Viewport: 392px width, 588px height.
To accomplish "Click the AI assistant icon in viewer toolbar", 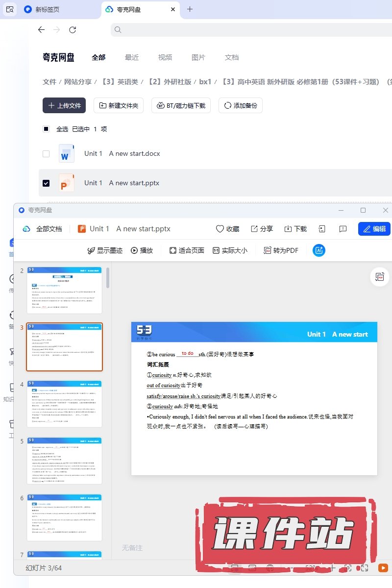I will [x=319, y=250].
